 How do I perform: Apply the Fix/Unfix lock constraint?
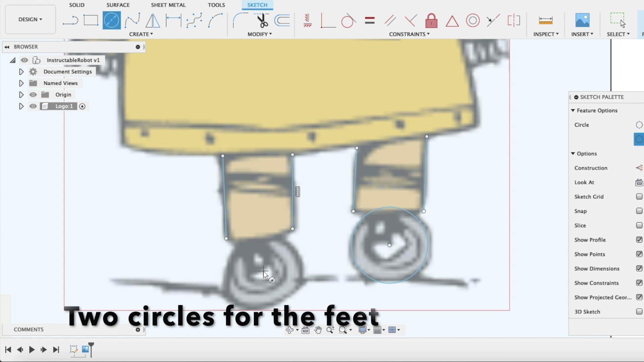click(431, 21)
